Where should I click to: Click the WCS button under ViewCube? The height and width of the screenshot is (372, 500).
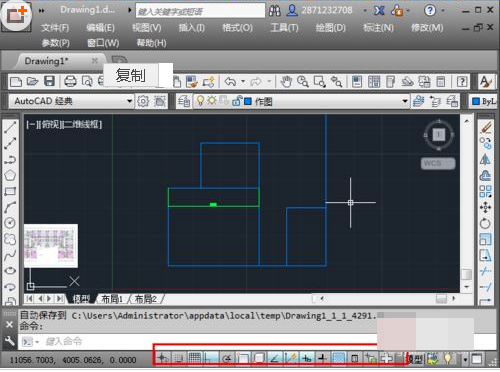[438, 163]
